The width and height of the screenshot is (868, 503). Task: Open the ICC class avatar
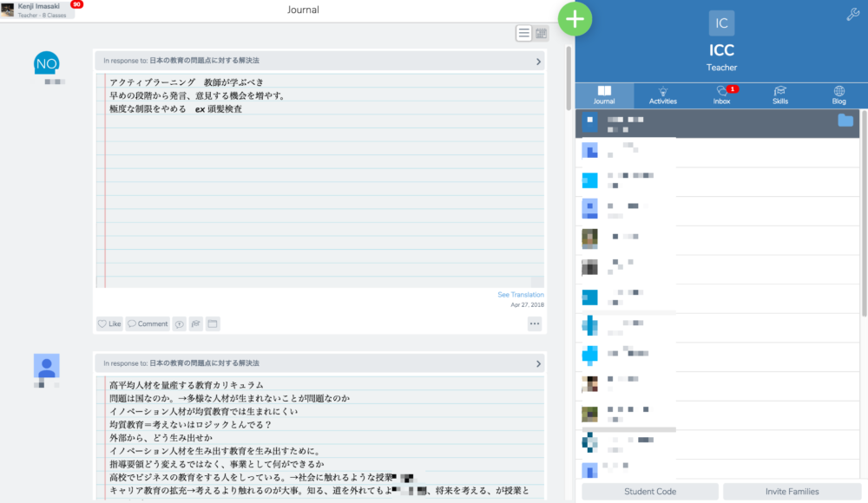point(721,23)
